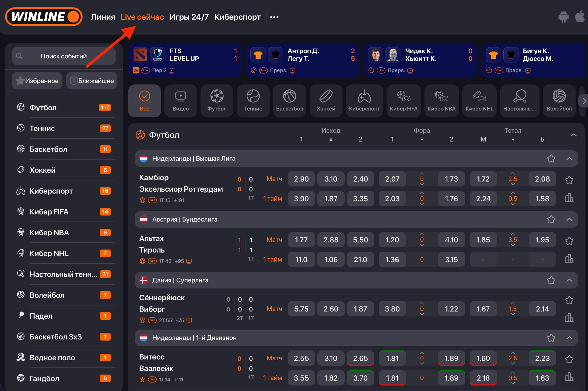Open video stream icon for Альтах match
Screen dimensions: 588x391
coord(189,261)
